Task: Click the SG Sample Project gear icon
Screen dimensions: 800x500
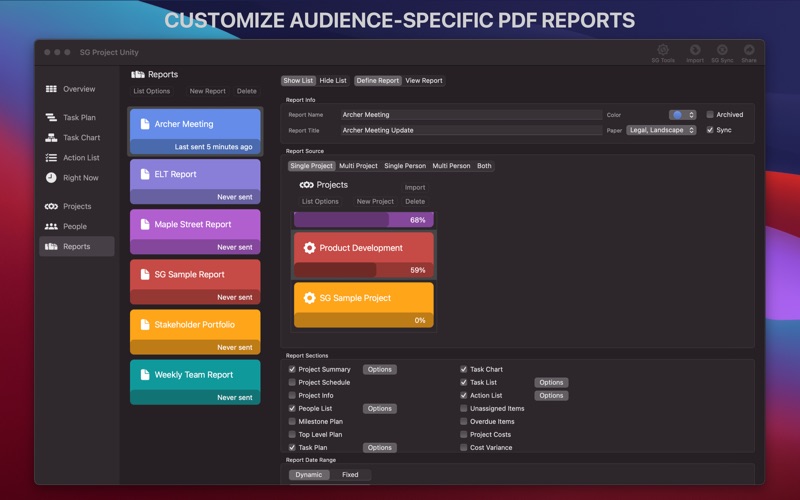Action: [309, 298]
